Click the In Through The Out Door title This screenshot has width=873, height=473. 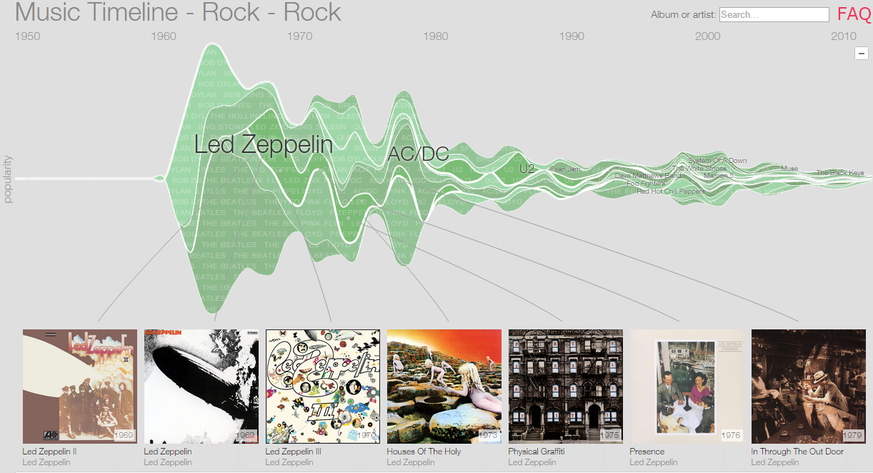pos(797,451)
